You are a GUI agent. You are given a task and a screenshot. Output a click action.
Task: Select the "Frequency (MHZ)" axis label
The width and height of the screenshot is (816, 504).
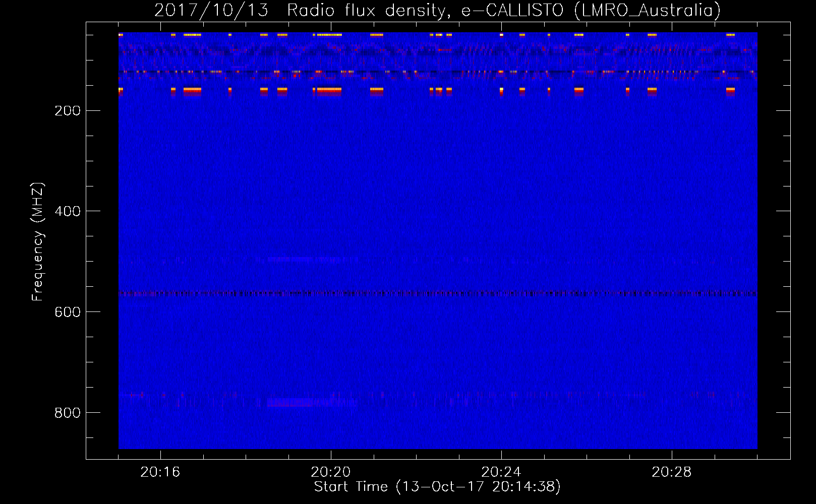click(38, 242)
